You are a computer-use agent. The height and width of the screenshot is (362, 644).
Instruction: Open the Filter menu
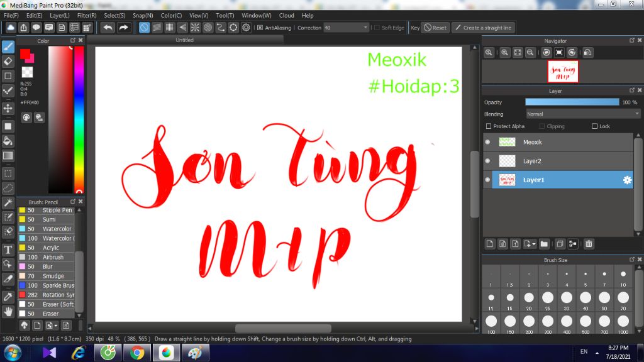[87, 16]
